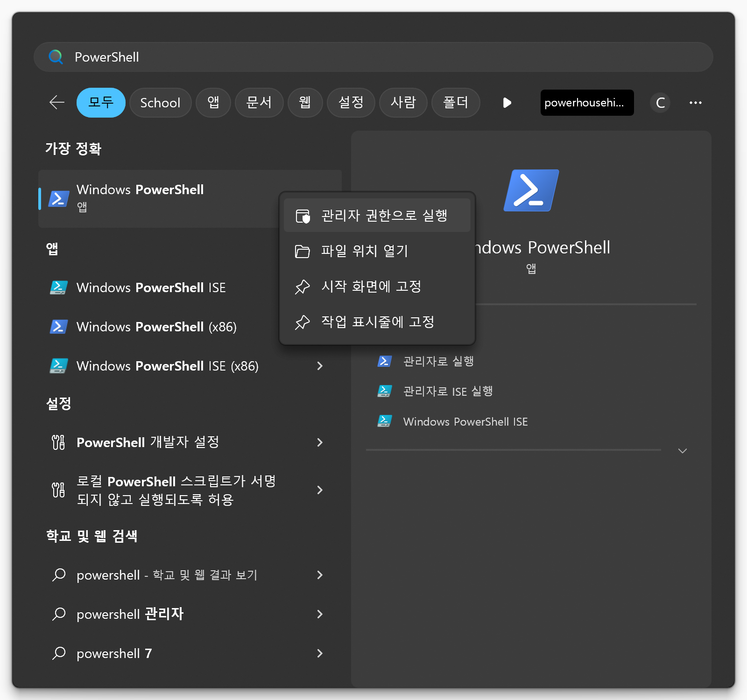747x700 pixels.
Task: Select the School filter tab
Action: click(160, 103)
